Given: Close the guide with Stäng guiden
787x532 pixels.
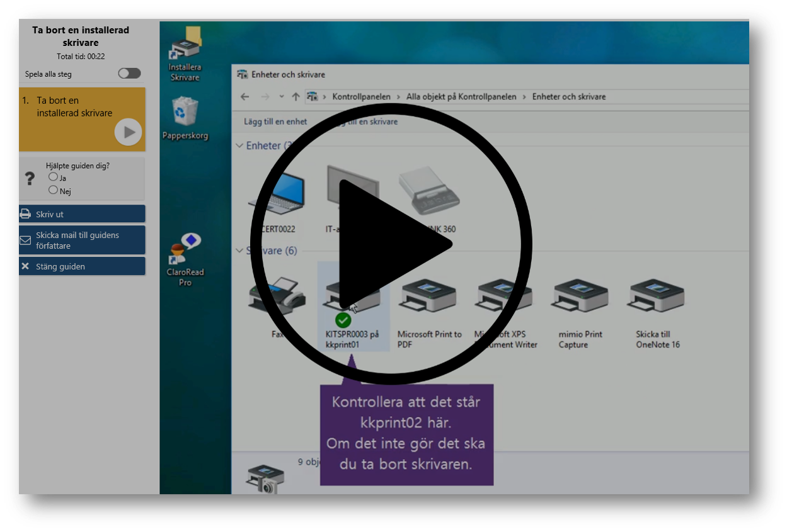Looking at the screenshot, I should pyautogui.click(x=82, y=266).
